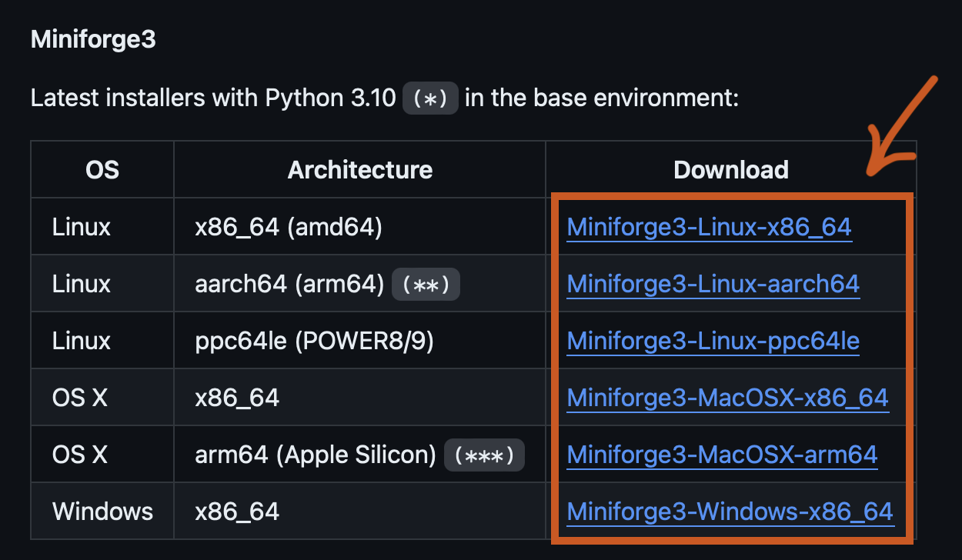Image resolution: width=962 pixels, height=560 pixels.
Task: Click the (**) footnote beside aarch64 (arm64)
Action: (x=426, y=285)
